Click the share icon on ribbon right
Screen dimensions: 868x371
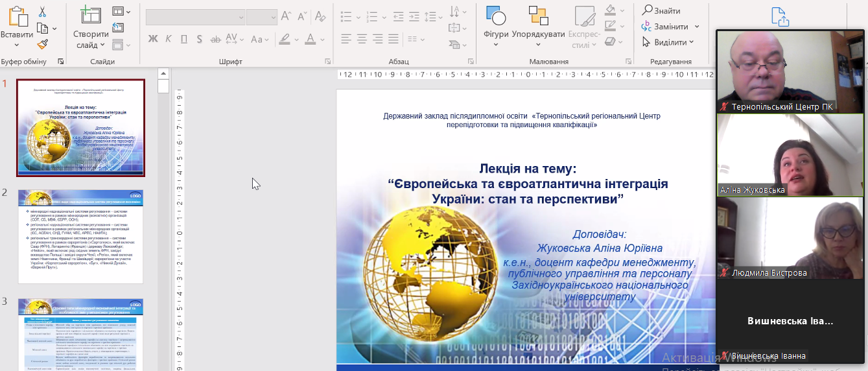[779, 17]
